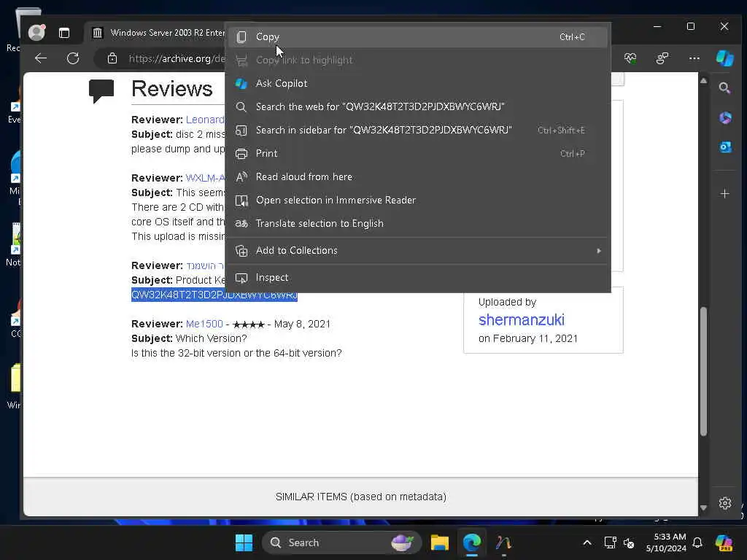Click 'on February 11, 2021' upload date

coord(528,338)
